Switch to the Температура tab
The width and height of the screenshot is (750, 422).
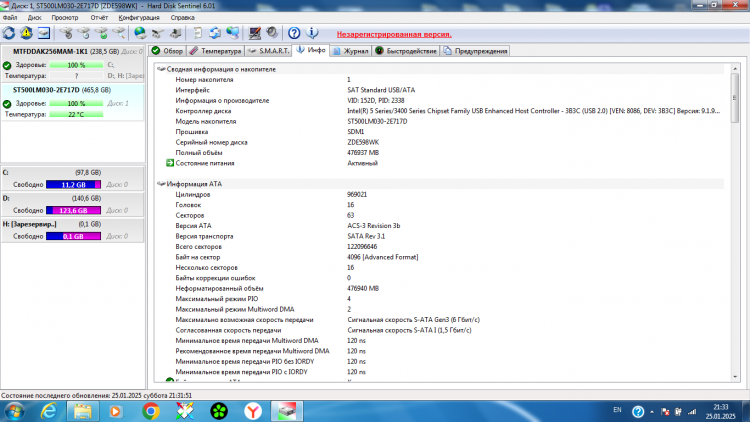click(215, 51)
